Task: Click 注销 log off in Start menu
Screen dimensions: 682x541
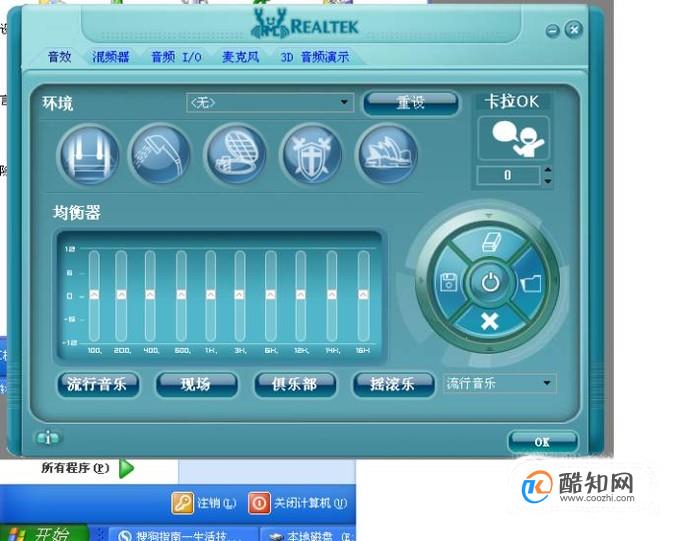Action: pyautogui.click(x=204, y=503)
